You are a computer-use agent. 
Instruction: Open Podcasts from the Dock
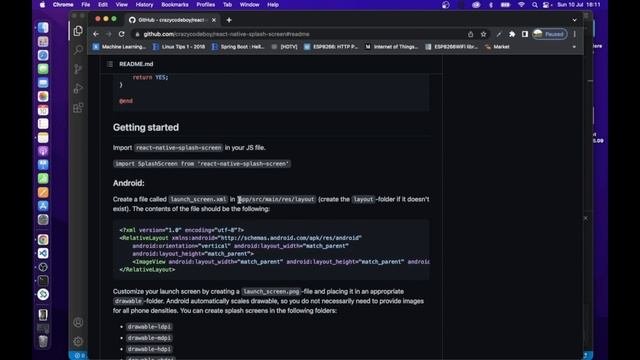tap(43, 151)
